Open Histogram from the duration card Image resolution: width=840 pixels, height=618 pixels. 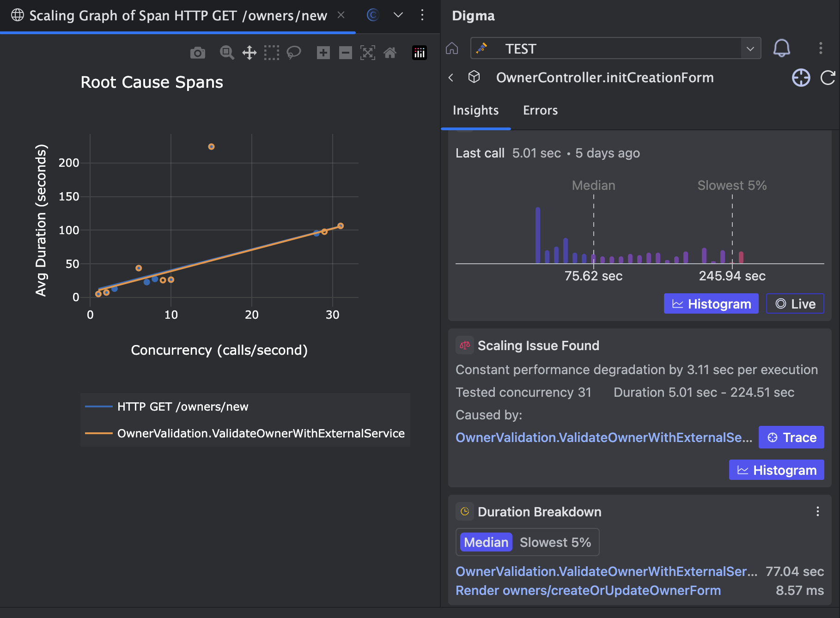pyautogui.click(x=711, y=304)
